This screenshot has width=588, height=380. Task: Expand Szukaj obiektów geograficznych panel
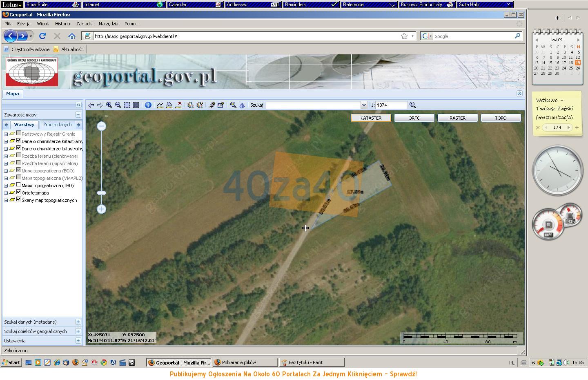point(78,331)
